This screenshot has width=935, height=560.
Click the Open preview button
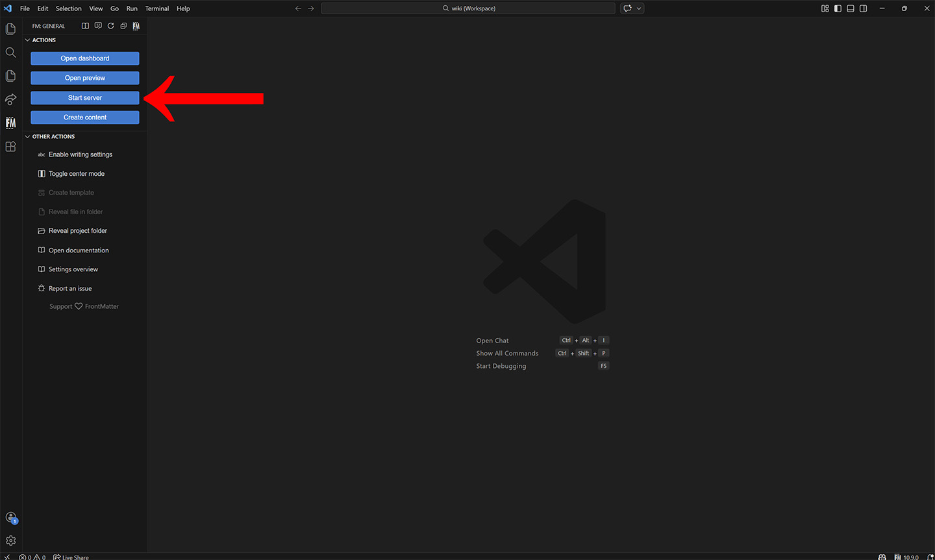[x=85, y=78]
